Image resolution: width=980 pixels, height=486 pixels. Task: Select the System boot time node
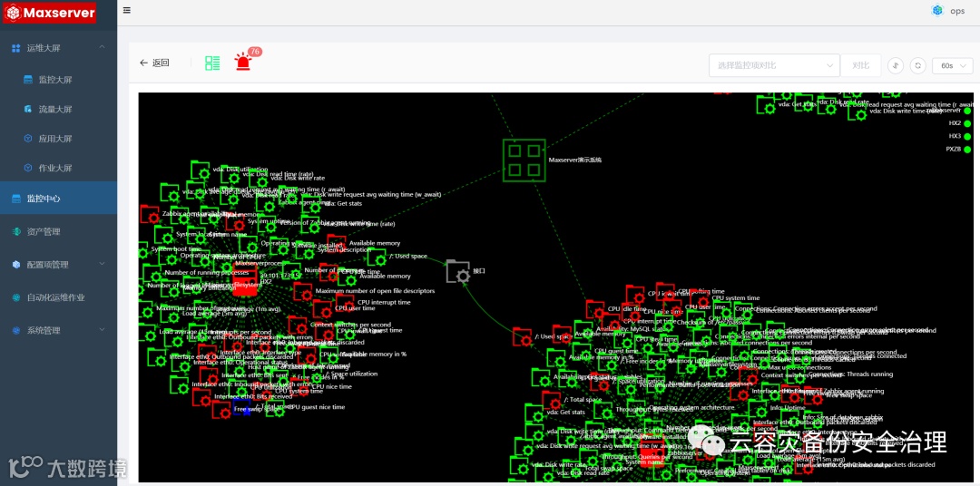tap(142, 250)
